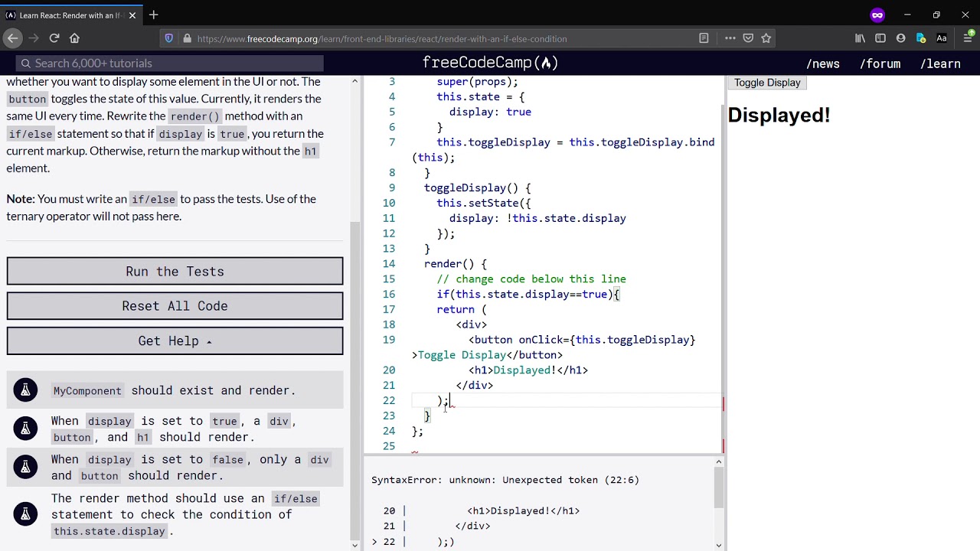
Task: Click the forward navigation arrow
Action: (x=34, y=38)
